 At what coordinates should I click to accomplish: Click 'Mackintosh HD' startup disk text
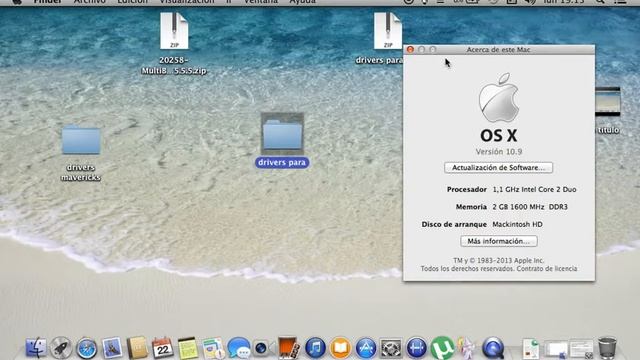pos(517,224)
